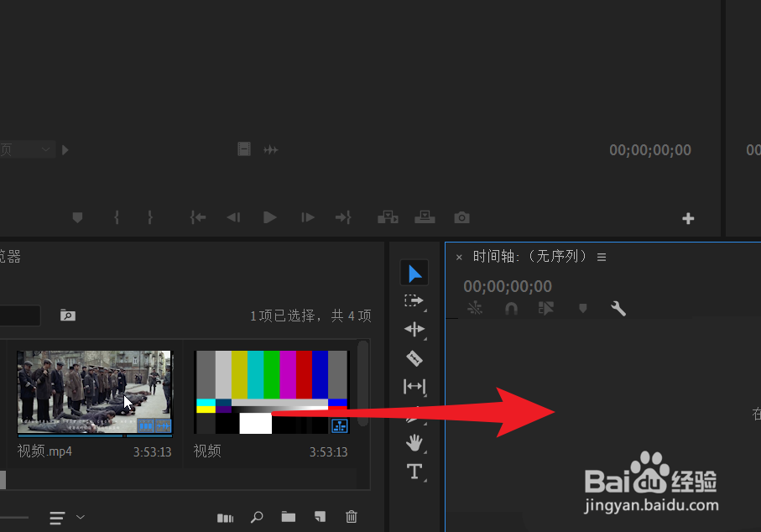This screenshot has width=761, height=532.
Task: Click project search input field
Action: pyautogui.click(x=20, y=316)
